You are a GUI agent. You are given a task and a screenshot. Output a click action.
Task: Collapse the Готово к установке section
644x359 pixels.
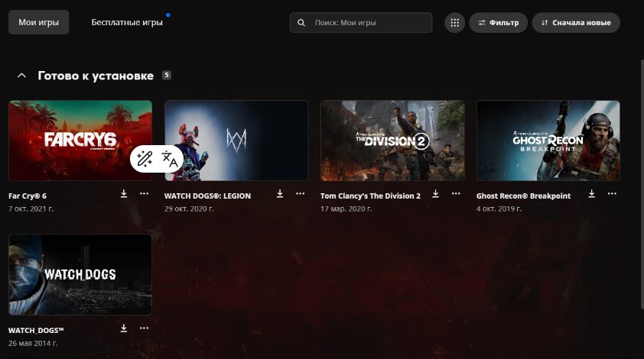click(21, 76)
